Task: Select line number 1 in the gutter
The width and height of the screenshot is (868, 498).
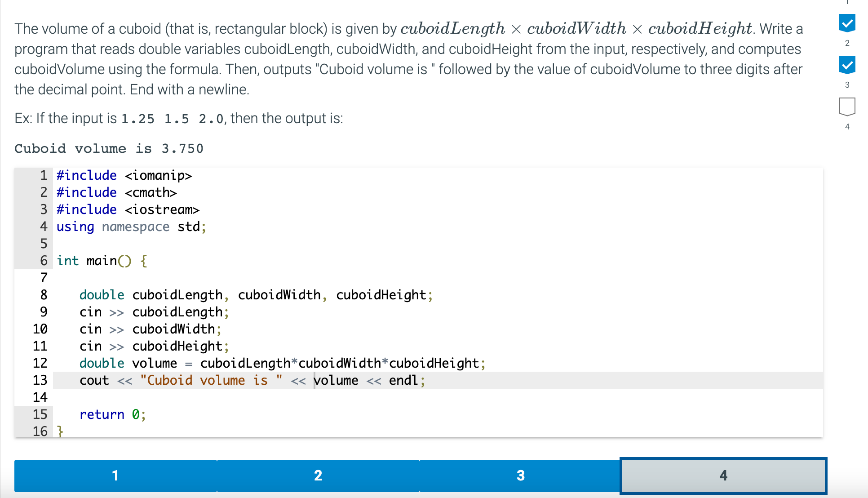Action: pos(43,175)
